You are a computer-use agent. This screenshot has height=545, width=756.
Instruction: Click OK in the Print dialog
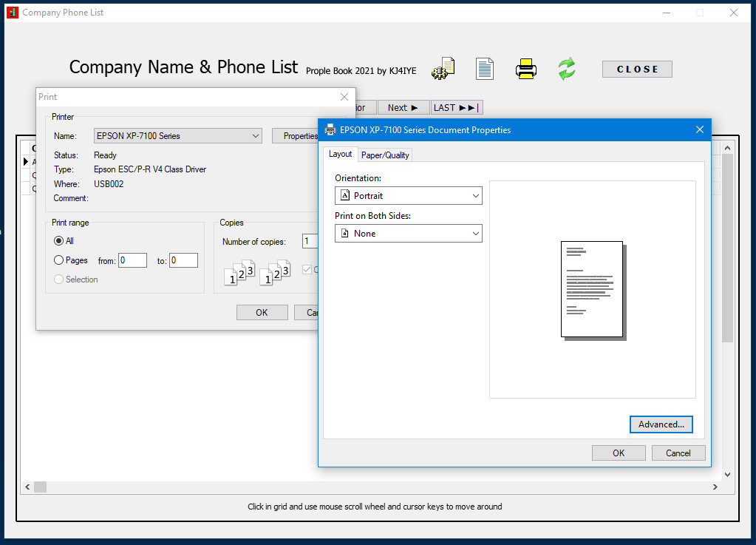262,313
